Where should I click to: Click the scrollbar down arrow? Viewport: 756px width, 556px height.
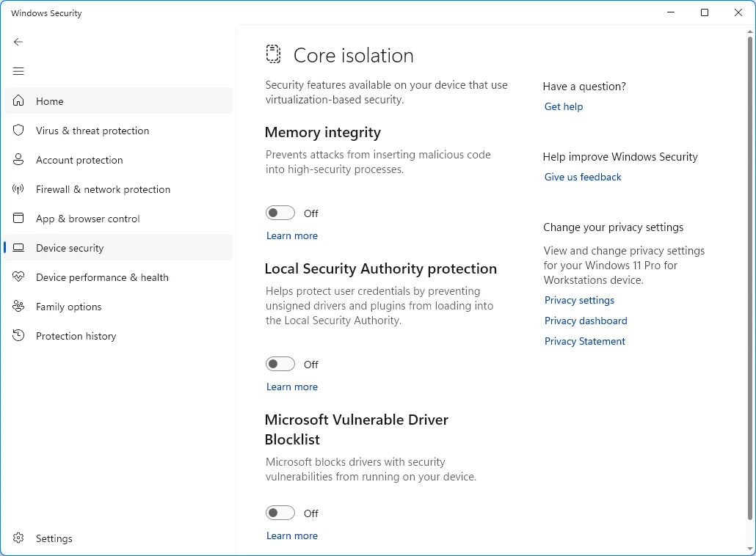[749, 549]
